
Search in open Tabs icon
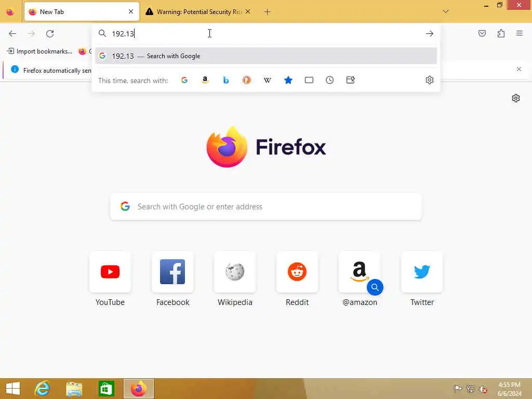click(x=309, y=80)
